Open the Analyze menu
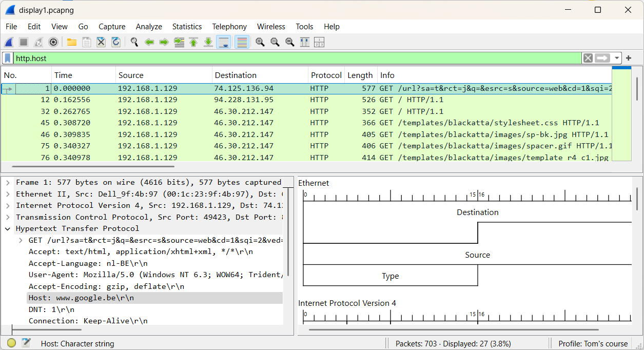This screenshot has height=350, width=644. pyautogui.click(x=149, y=27)
